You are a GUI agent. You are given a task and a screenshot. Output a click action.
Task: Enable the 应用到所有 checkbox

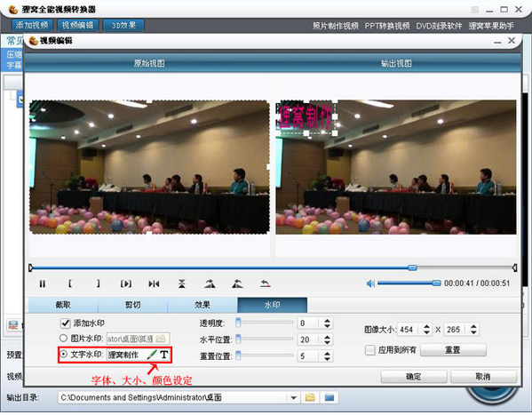(369, 350)
